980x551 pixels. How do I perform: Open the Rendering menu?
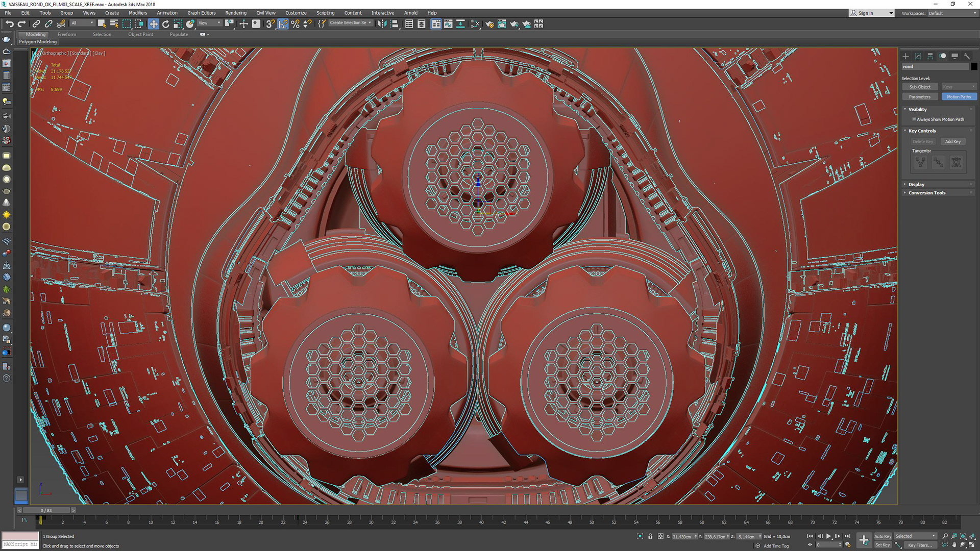pyautogui.click(x=236, y=13)
